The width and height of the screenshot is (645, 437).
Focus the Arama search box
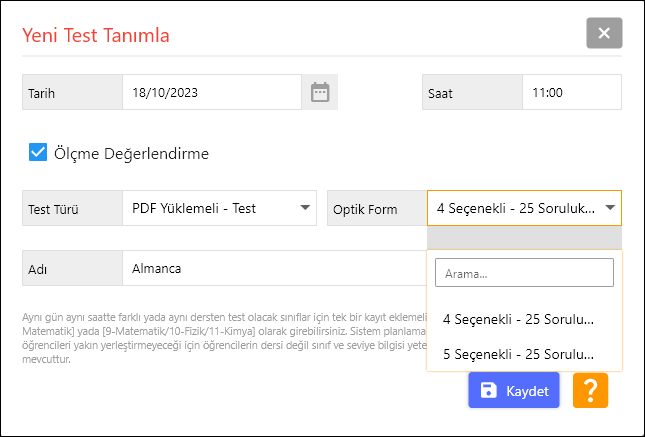(523, 272)
